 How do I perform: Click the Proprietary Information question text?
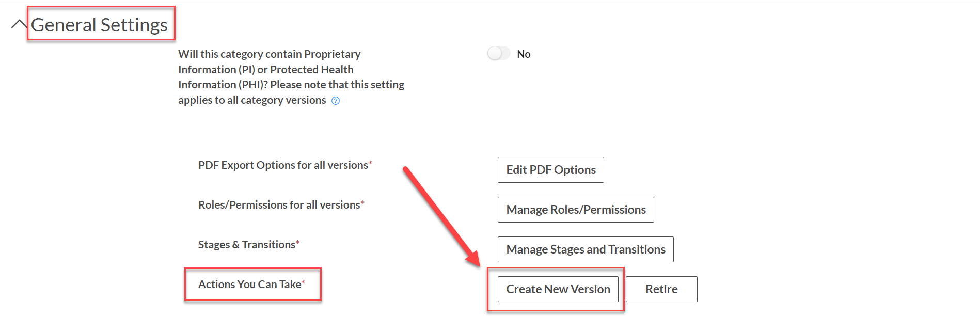291,77
